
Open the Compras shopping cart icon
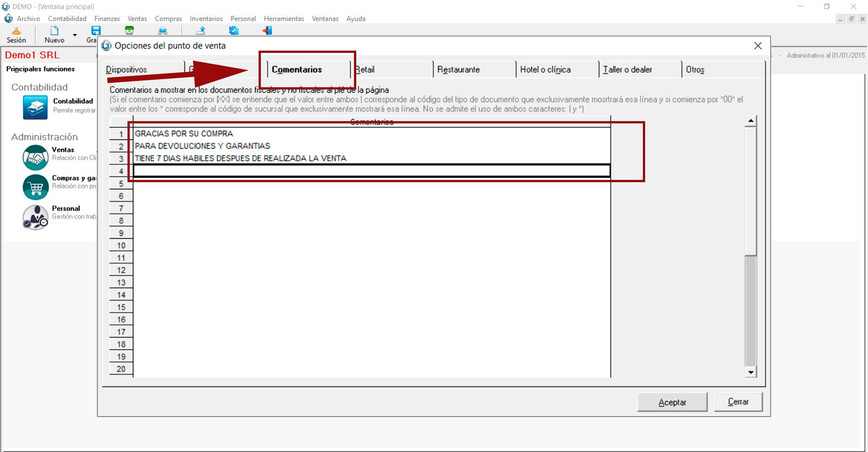35,187
